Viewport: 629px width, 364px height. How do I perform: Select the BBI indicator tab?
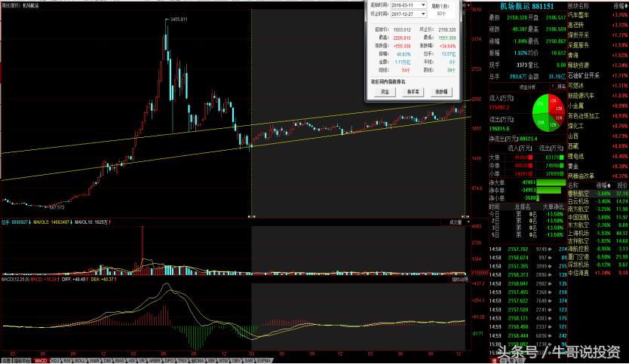211,360
